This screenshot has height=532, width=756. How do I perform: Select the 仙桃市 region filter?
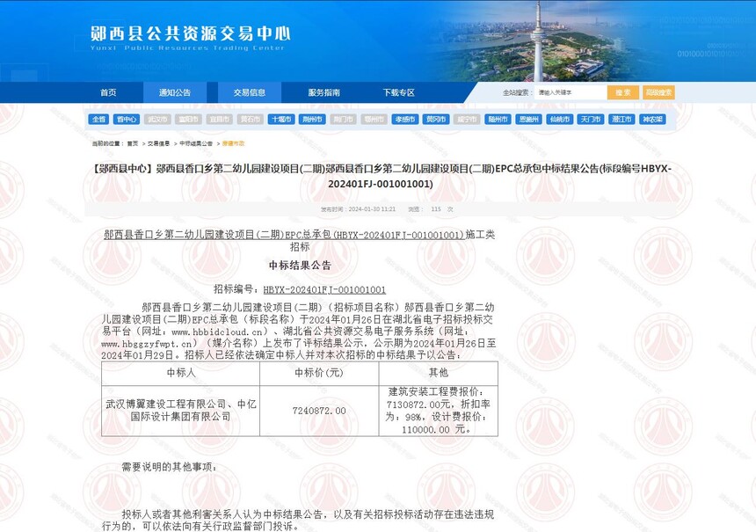[559, 119]
